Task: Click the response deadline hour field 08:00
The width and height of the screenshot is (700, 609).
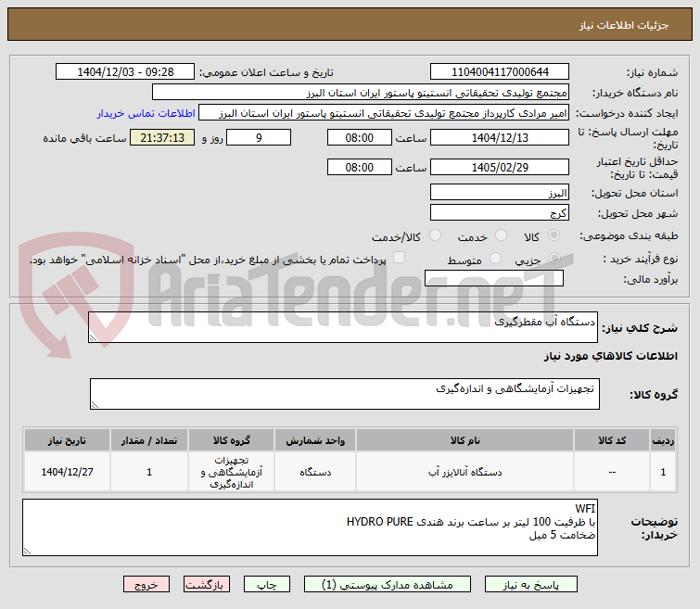Action: 360,137
